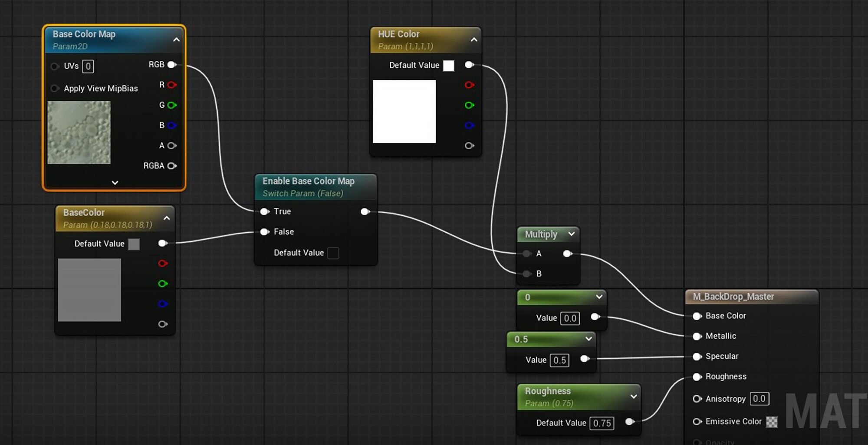Image resolution: width=868 pixels, height=445 pixels.
Task: Click the UVs input pin on Base Color Map
Action: point(55,66)
